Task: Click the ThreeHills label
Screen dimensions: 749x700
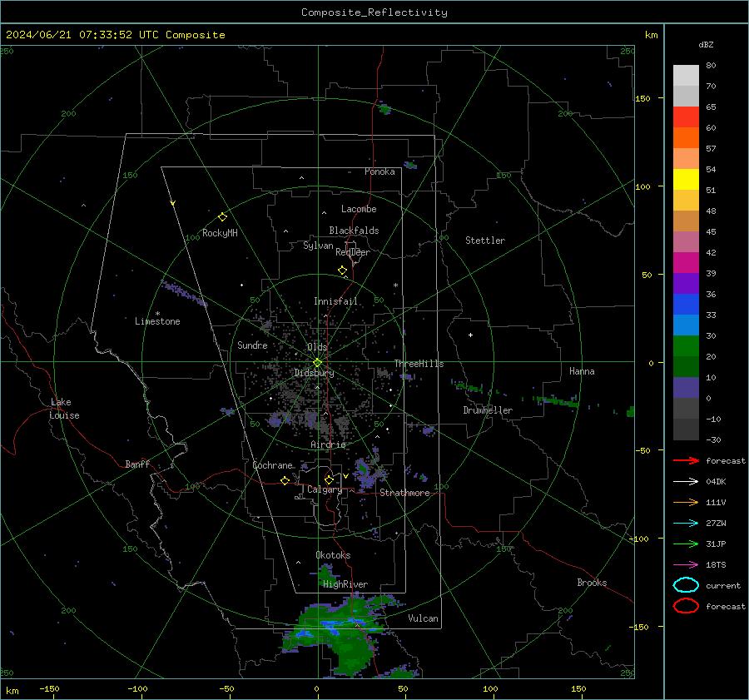Action: (x=419, y=364)
